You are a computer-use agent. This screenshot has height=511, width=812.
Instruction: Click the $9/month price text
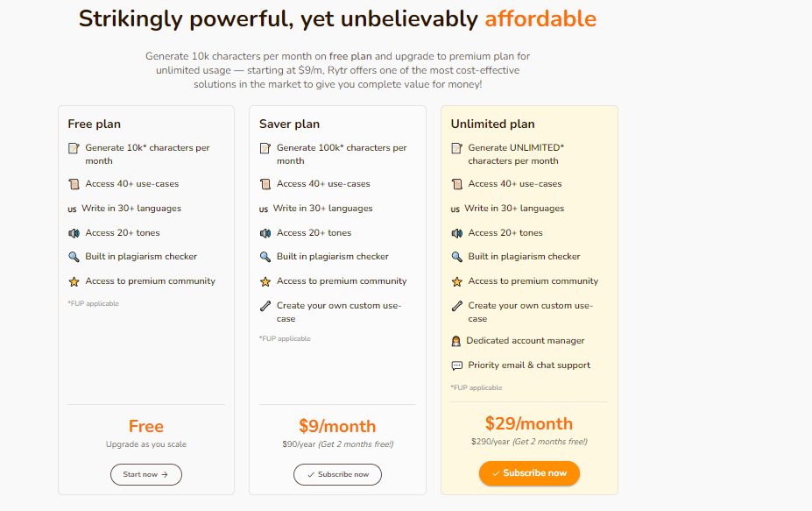[337, 426]
